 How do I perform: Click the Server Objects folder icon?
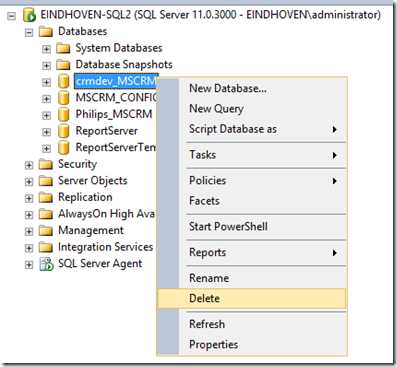coord(46,181)
